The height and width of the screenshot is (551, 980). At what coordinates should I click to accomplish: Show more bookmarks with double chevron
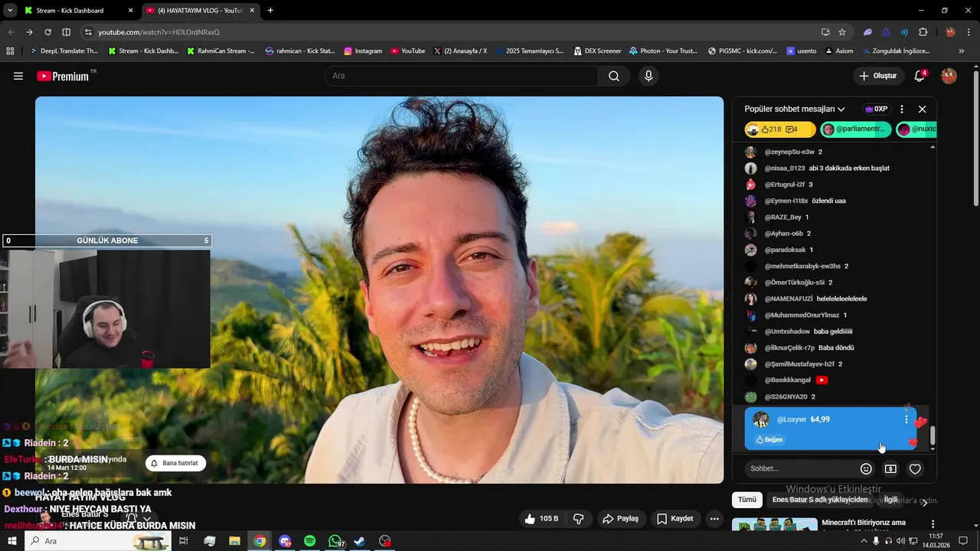coord(961,51)
